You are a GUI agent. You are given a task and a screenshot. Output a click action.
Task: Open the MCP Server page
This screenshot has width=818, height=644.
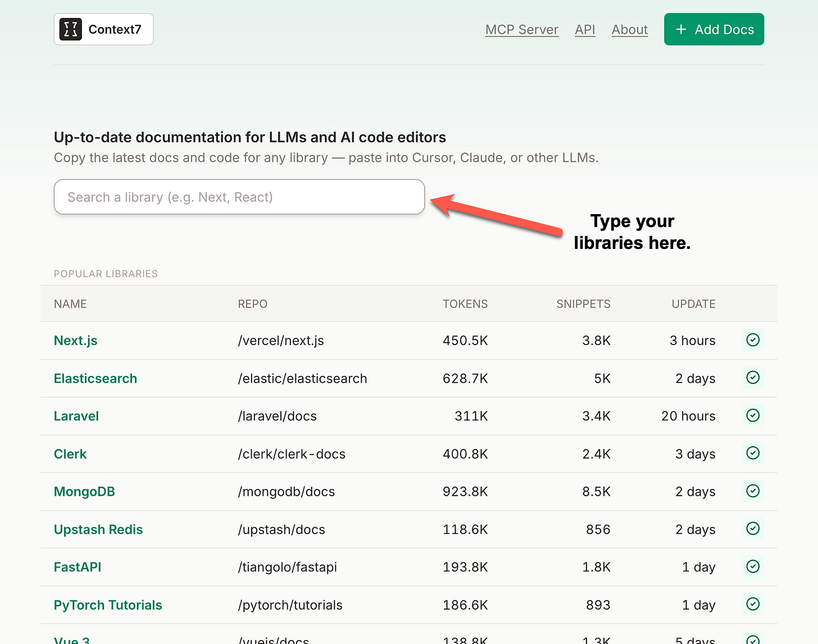522,30
